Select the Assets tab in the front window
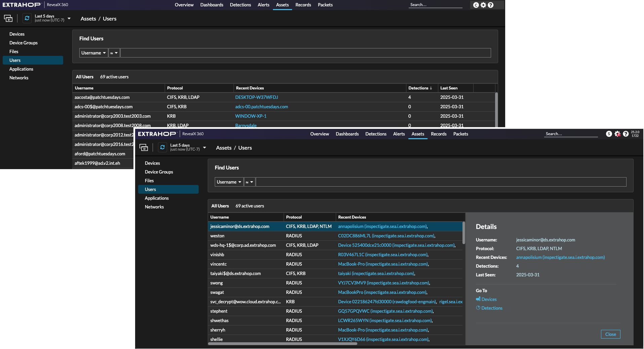 point(418,134)
